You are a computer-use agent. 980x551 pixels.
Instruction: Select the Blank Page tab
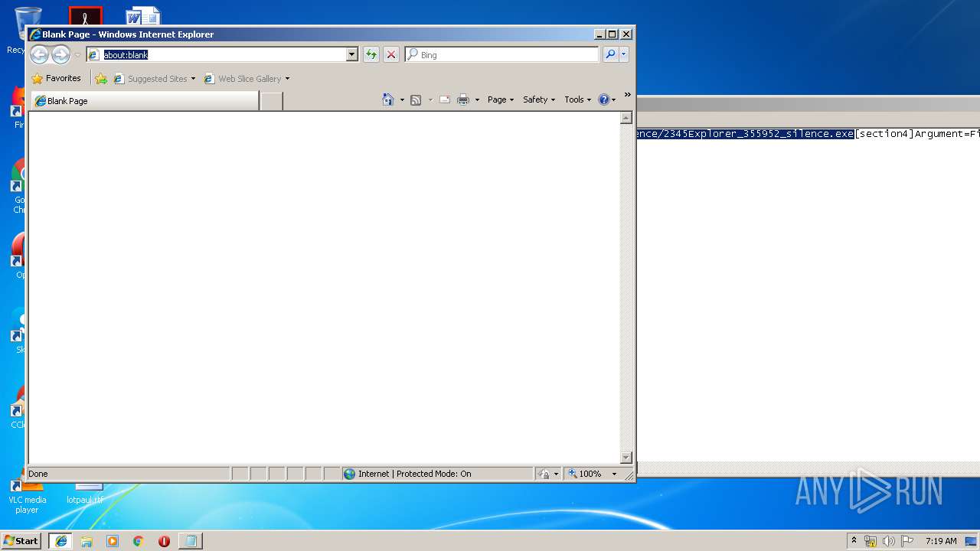click(x=144, y=100)
